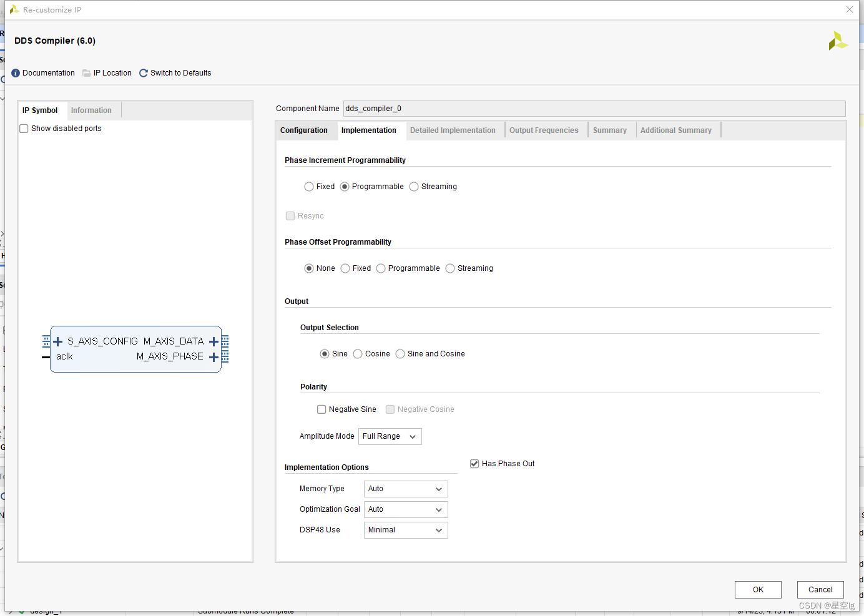This screenshot has height=616, width=864.
Task: Open Output Frequencies tab
Action: tap(544, 130)
